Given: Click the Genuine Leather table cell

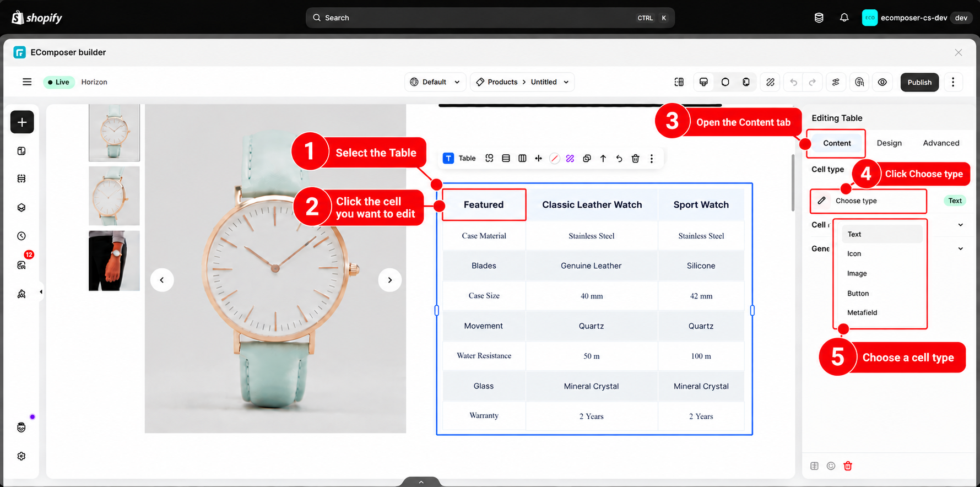Looking at the screenshot, I should pyautogui.click(x=591, y=266).
